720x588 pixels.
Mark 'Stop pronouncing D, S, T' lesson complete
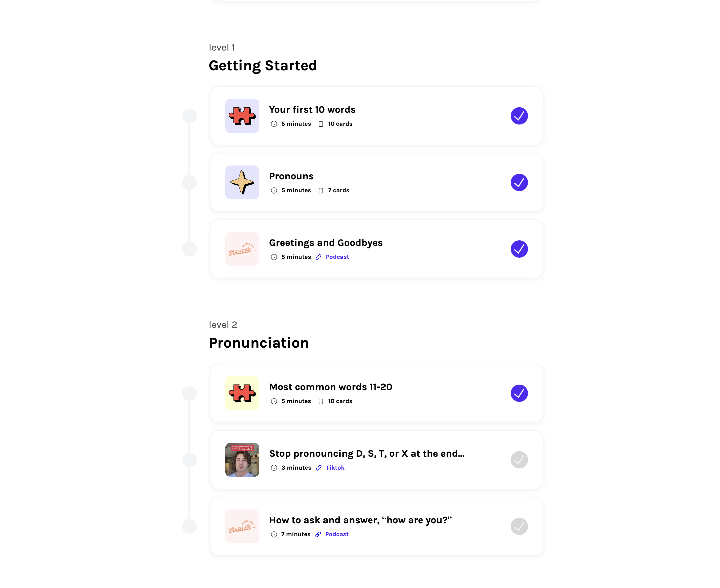pyautogui.click(x=519, y=459)
